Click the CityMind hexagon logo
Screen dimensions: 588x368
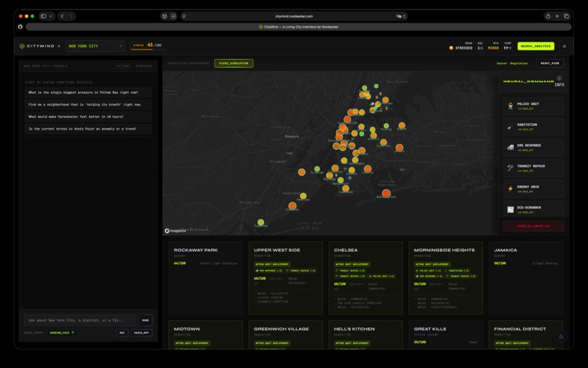(22, 46)
